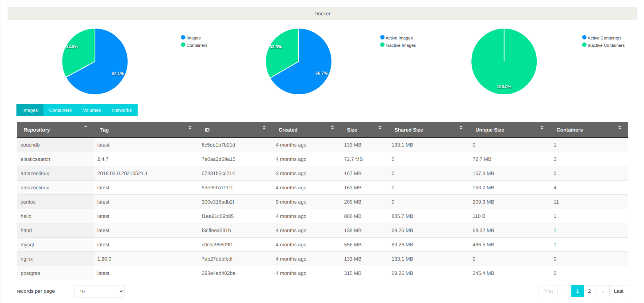644x303 pixels.
Task: Click image ID 6c5de1b7b21d
Action: click(x=218, y=145)
